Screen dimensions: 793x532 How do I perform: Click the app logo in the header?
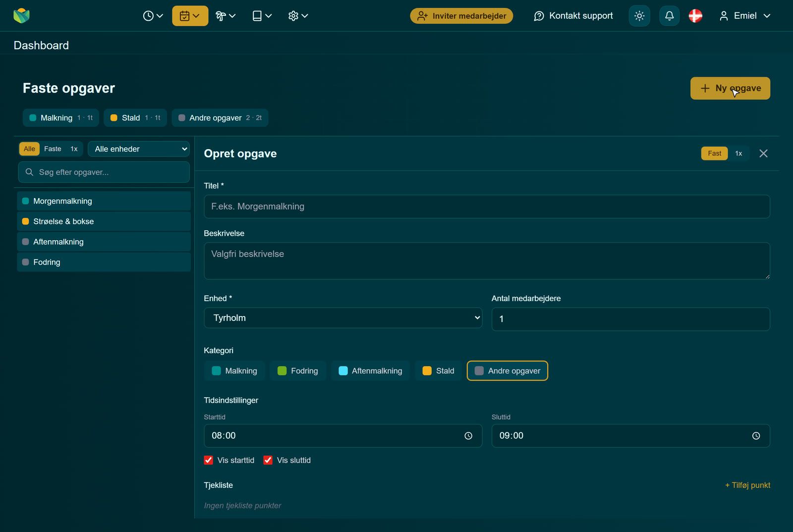21,16
